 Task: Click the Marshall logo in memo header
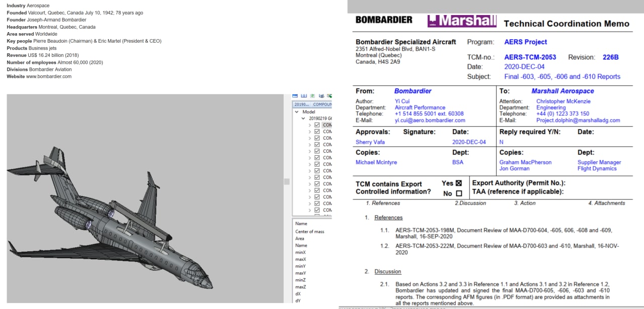pos(462,21)
